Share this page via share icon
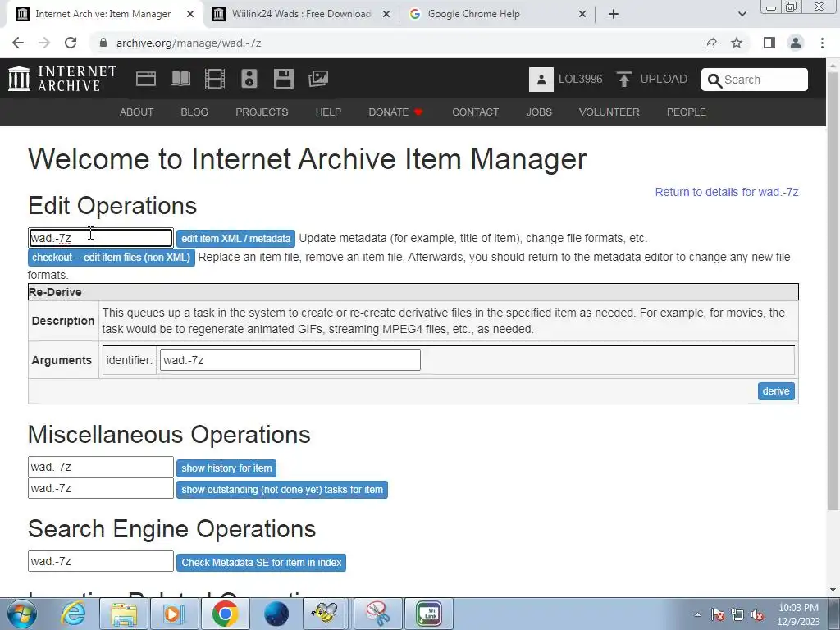Image resolution: width=840 pixels, height=630 pixels. pos(710,43)
